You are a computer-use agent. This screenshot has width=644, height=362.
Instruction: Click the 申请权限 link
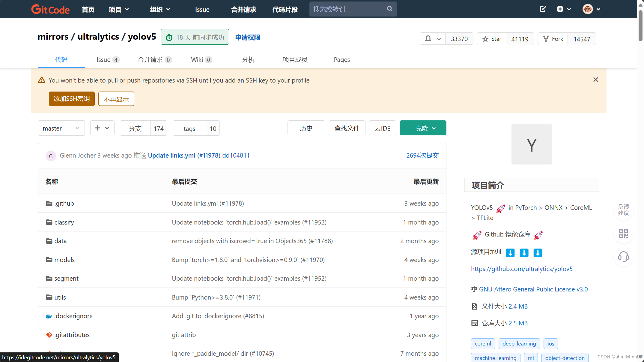(x=248, y=38)
